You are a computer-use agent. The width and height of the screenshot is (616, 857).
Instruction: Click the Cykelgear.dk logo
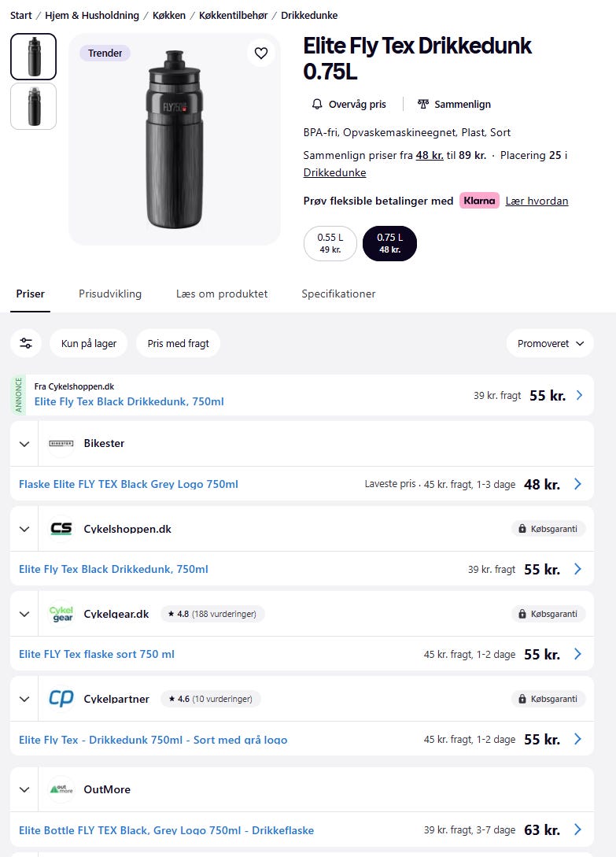(x=61, y=614)
